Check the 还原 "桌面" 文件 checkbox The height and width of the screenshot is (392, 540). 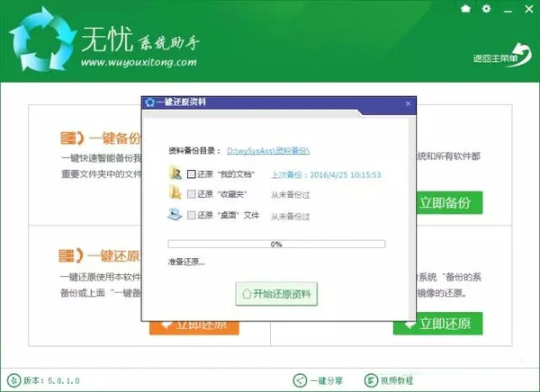coord(192,215)
